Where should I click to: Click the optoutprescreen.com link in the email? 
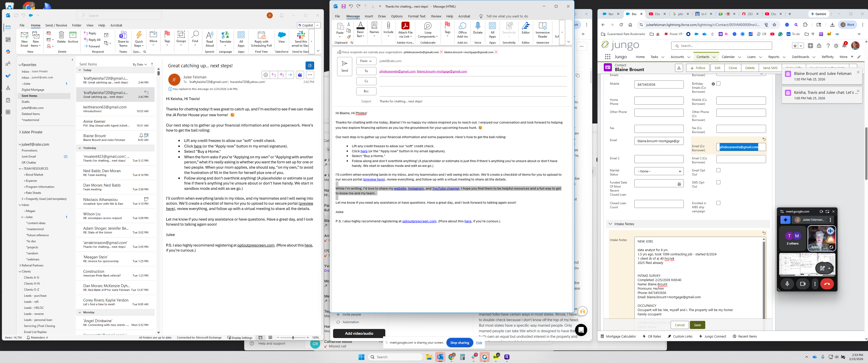[420, 221]
